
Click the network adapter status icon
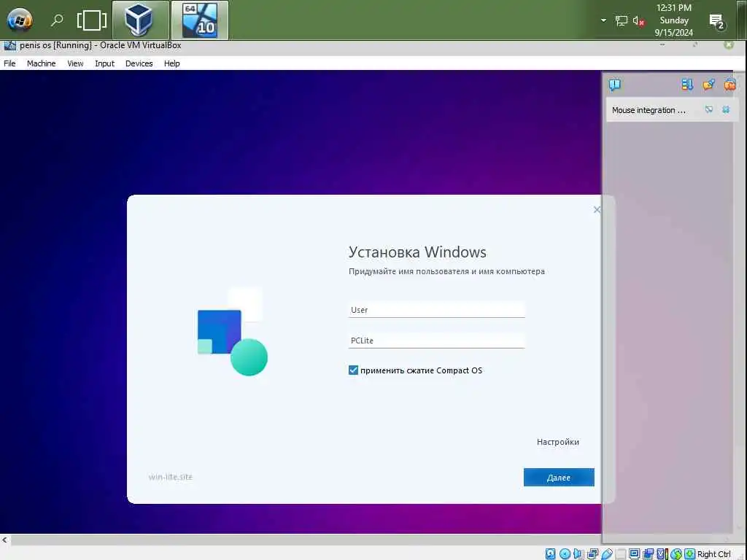click(592, 554)
